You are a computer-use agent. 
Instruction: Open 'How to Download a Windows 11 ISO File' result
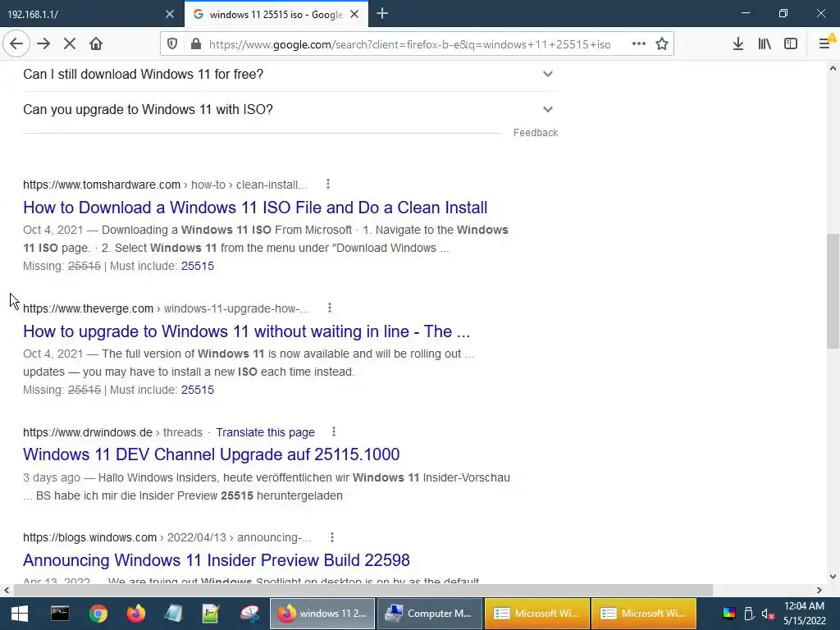click(x=255, y=208)
